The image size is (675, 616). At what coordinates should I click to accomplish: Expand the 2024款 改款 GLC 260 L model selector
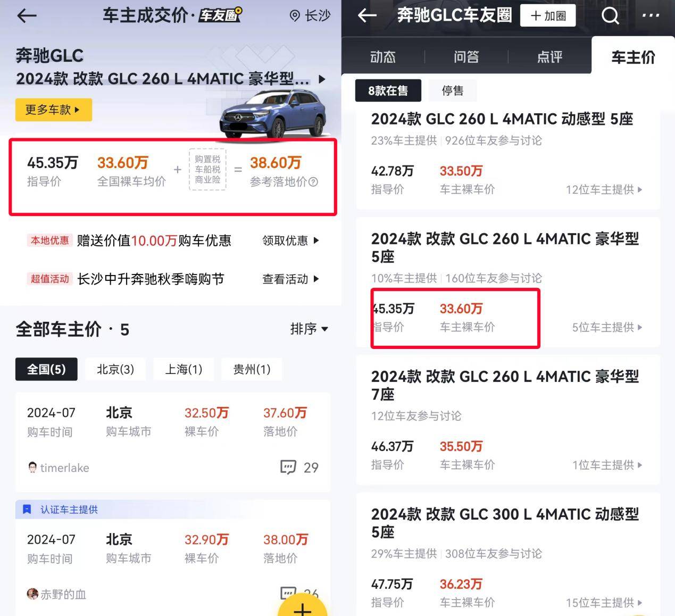[x=322, y=79]
